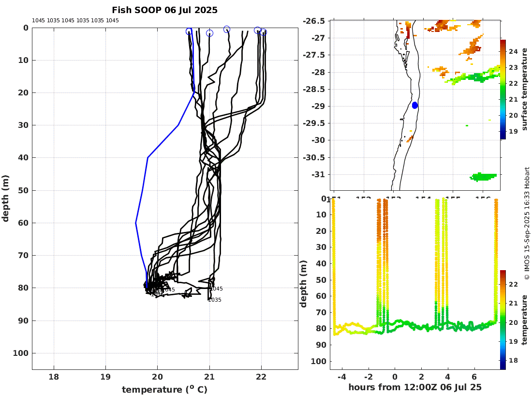Click the blue dot on the coastline map
The image size is (532, 397).
(x=415, y=105)
